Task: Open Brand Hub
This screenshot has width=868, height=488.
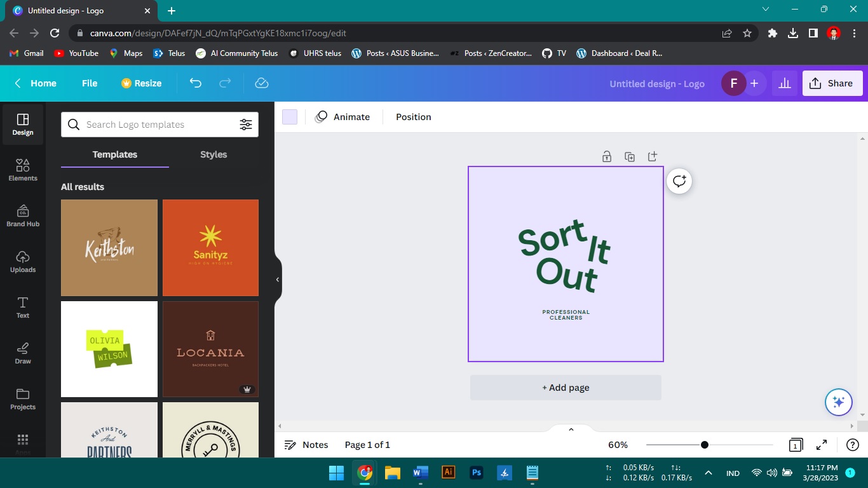Action: click(23, 217)
